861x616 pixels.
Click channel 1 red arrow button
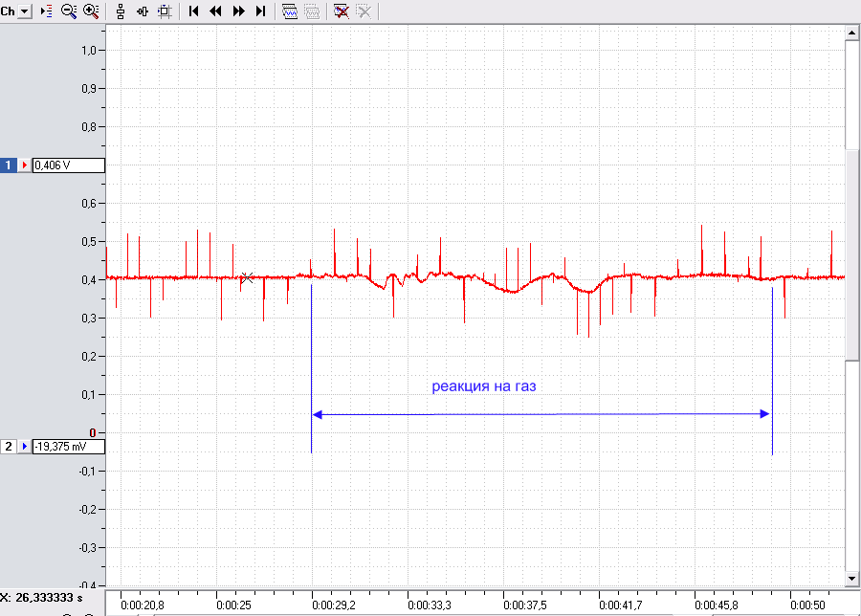tap(24, 165)
